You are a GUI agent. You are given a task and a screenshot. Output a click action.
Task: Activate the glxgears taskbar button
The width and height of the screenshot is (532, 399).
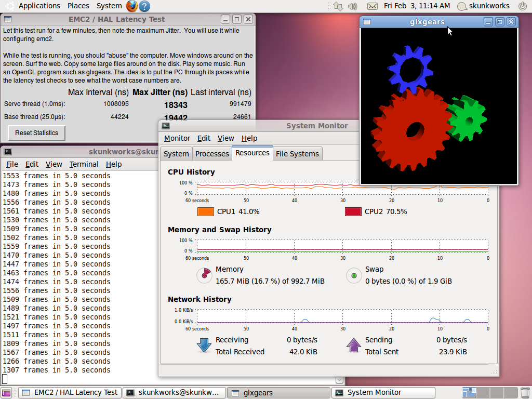point(278,393)
